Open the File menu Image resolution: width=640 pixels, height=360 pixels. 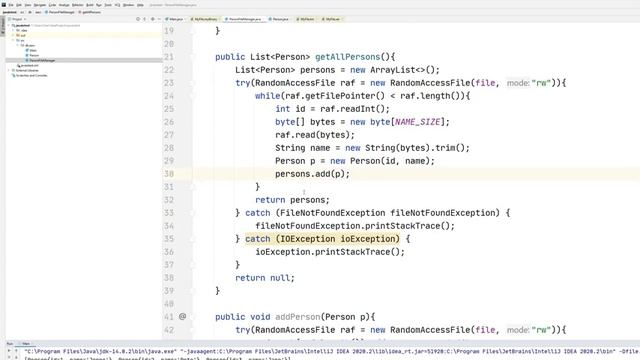[x=11, y=5]
